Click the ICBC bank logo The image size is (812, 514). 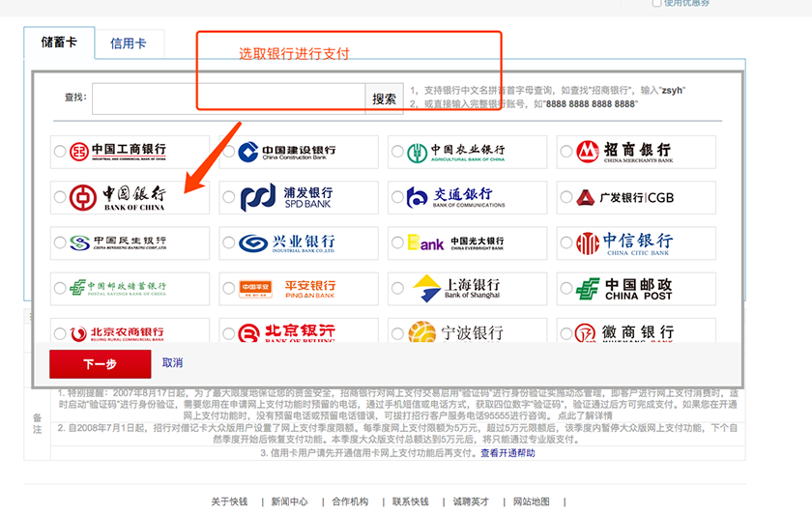coord(117,152)
